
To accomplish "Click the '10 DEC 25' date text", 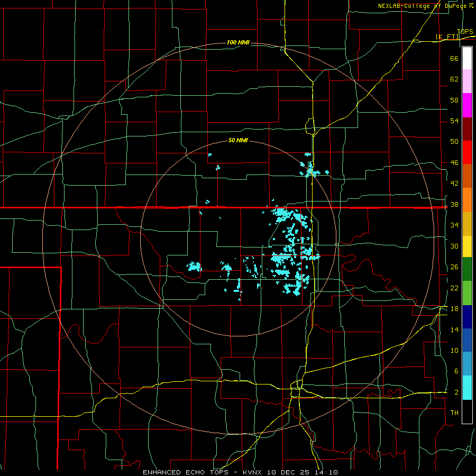I will 288,472.
